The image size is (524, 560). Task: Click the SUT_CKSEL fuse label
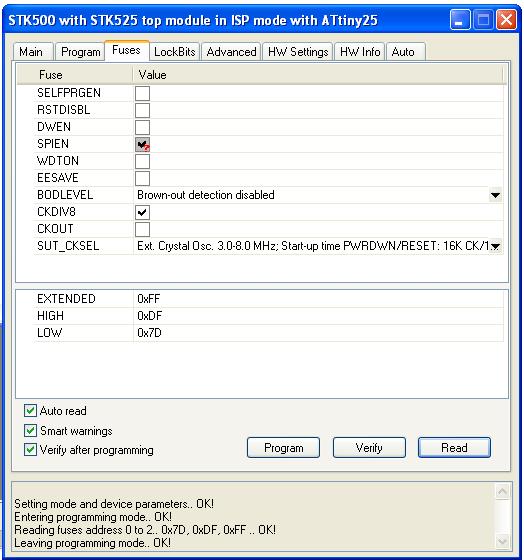[68, 246]
